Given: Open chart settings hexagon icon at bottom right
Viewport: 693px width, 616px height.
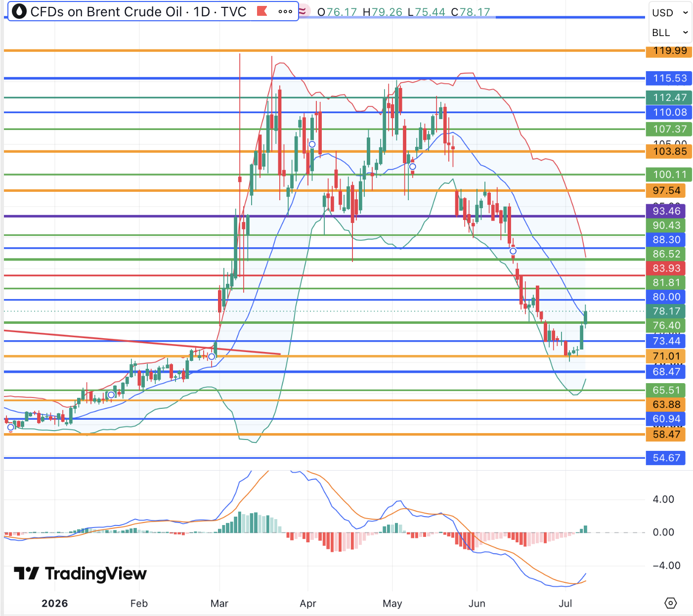Looking at the screenshot, I should point(670,603).
